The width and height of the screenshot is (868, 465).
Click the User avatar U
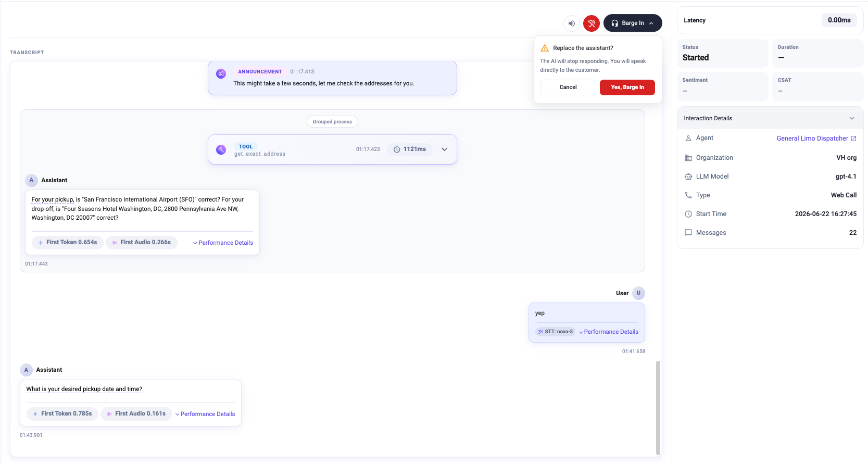pos(638,293)
